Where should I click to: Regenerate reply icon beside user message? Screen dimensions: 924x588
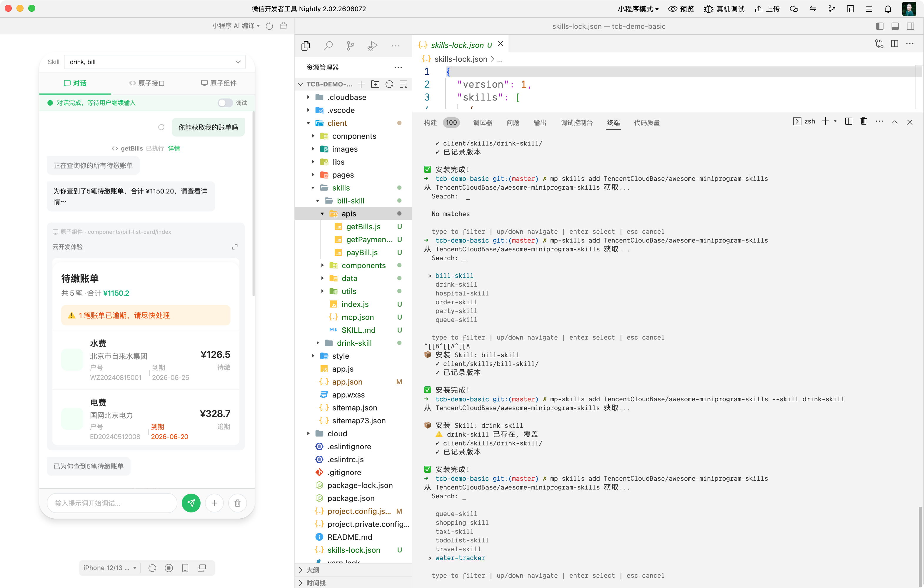pos(161,127)
